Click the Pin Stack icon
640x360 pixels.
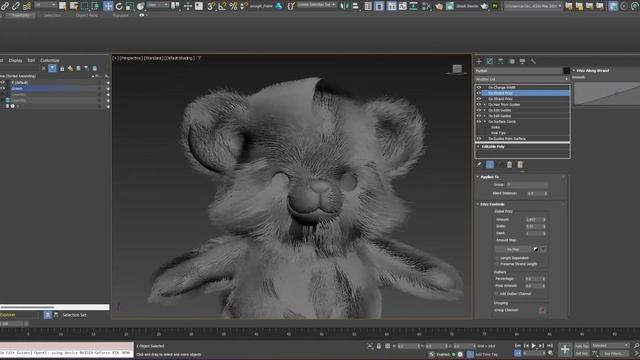point(479,164)
